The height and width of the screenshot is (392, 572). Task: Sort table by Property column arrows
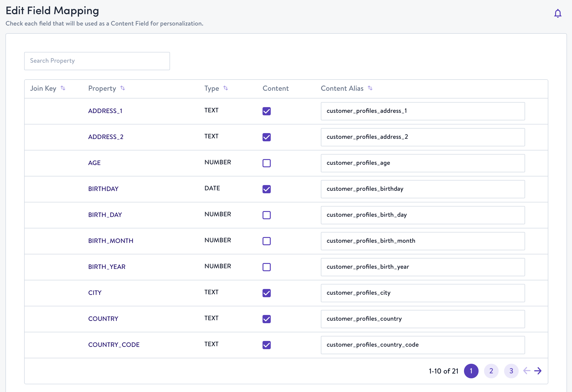(x=123, y=88)
